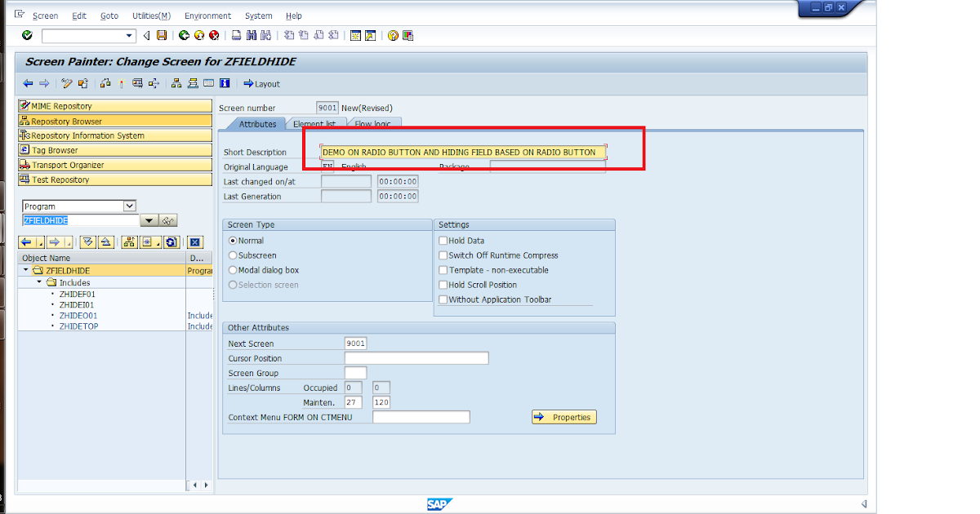Click the Refresh icon in the repository browser toolbar

click(x=171, y=241)
